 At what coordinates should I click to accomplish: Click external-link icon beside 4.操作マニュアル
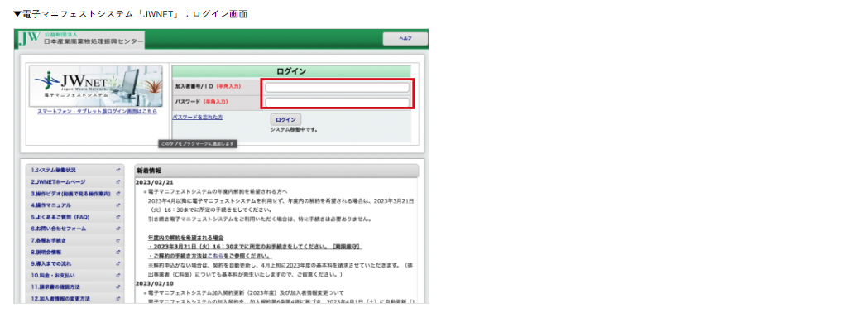pyautogui.click(x=117, y=205)
